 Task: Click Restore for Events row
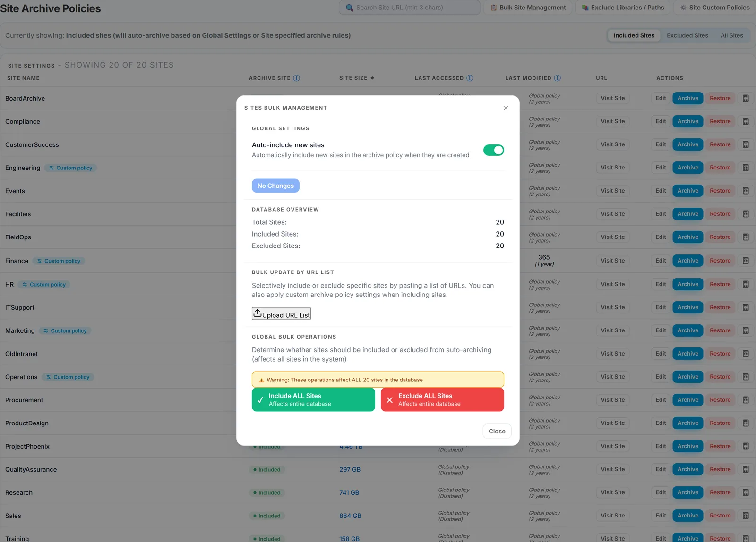(720, 191)
